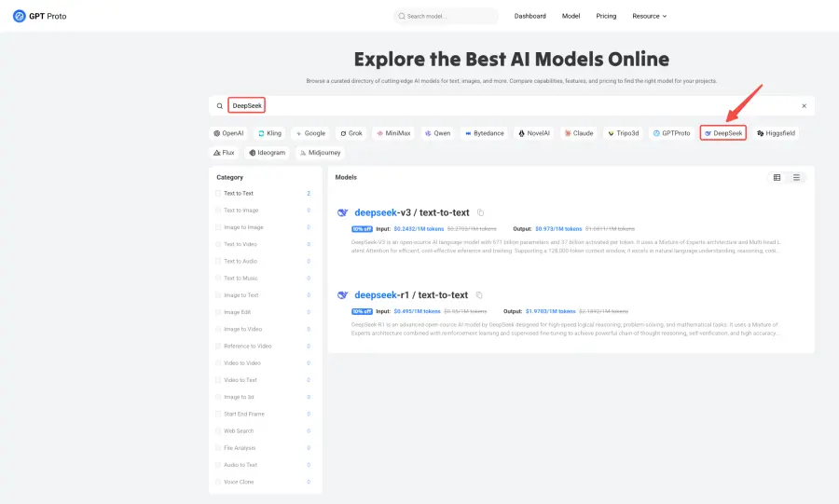The image size is (839, 504).
Task: Copy the deepseek-v3 model name
Action: (480, 212)
